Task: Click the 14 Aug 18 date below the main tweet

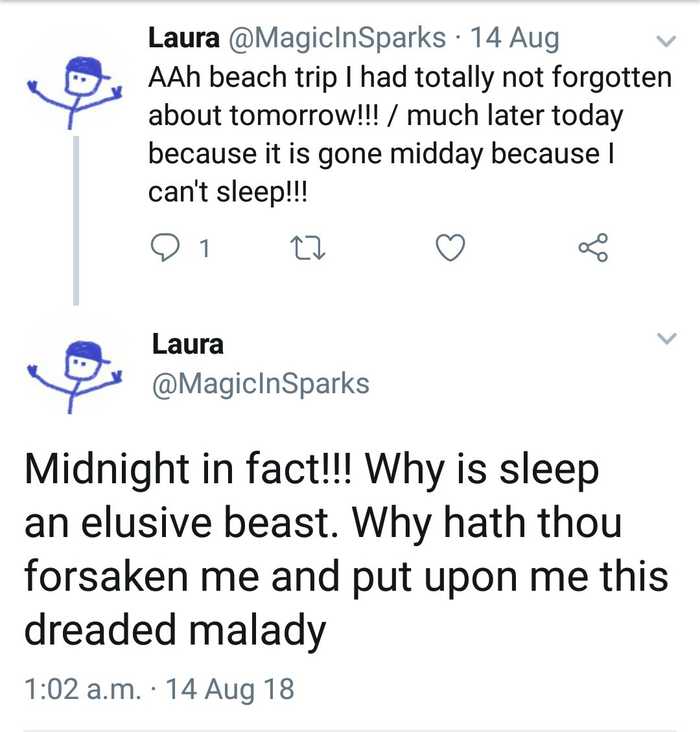Action: pyautogui.click(x=230, y=689)
